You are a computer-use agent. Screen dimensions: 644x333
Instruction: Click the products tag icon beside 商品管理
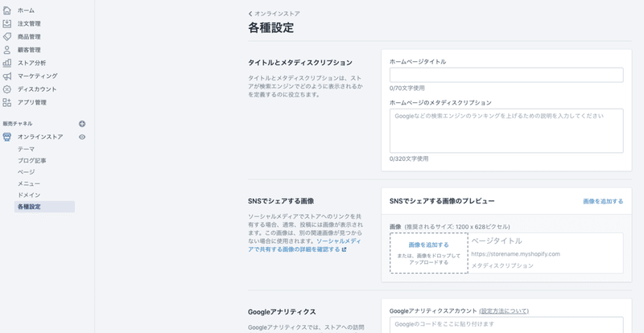coord(7,36)
